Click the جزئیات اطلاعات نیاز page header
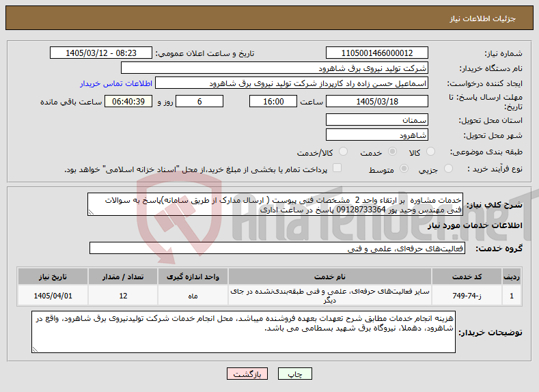The image size is (539, 392). [482, 18]
